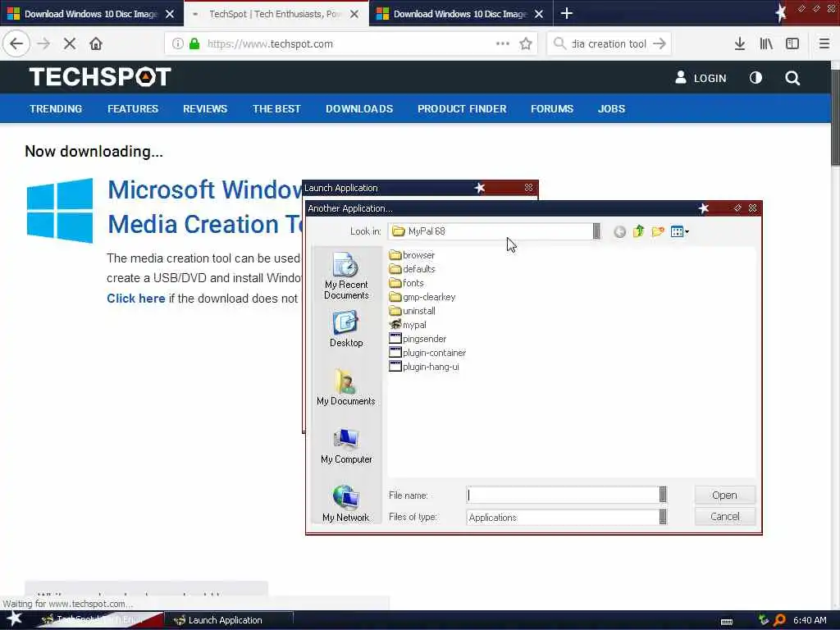Toggle the sidebar view icon
The image size is (840, 630).
coord(792,44)
